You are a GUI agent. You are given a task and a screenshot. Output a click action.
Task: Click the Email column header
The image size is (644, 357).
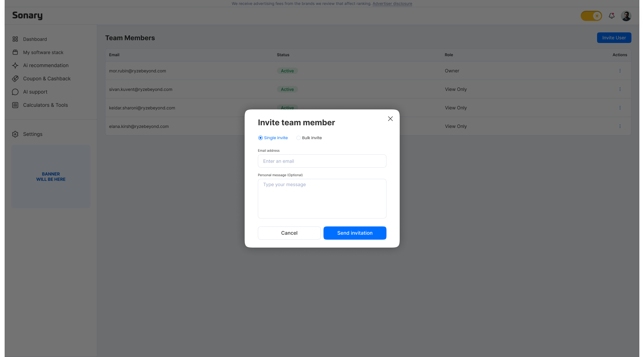[114, 55]
